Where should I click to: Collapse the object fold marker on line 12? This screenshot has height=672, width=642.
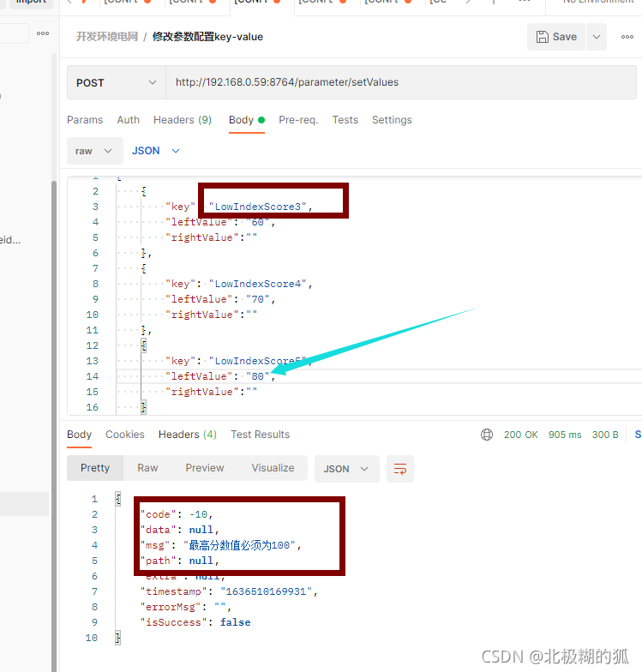point(144,345)
